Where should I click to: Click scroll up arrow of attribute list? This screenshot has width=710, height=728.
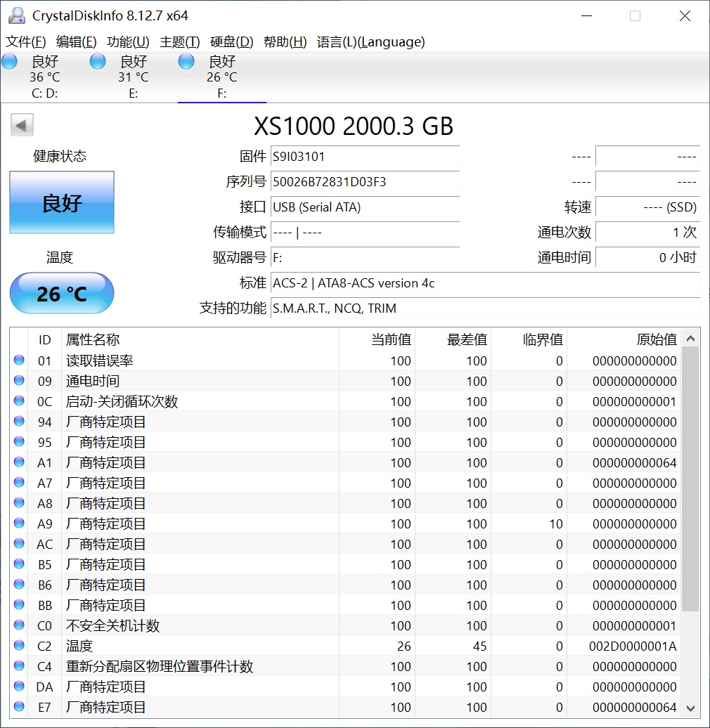point(690,339)
